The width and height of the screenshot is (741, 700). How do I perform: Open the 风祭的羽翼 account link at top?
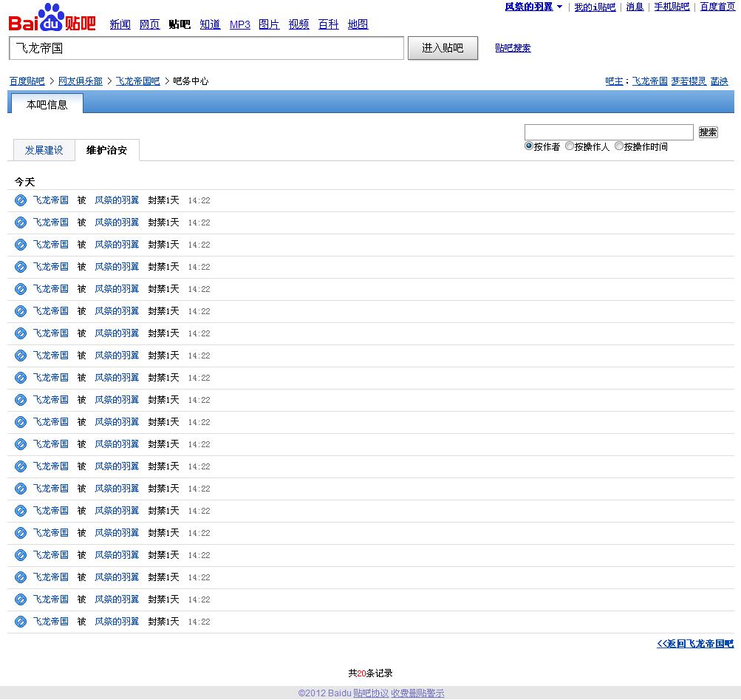[529, 7]
